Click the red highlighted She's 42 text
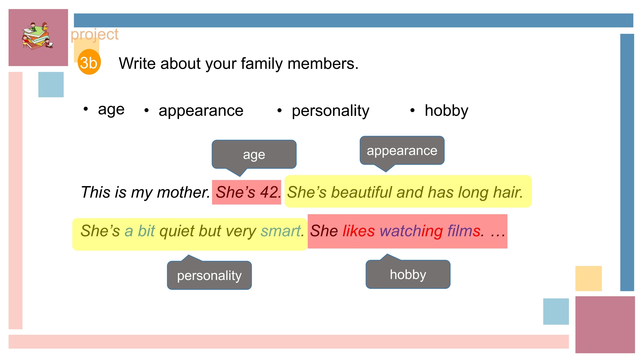The width and height of the screenshot is (644, 362). (x=247, y=192)
